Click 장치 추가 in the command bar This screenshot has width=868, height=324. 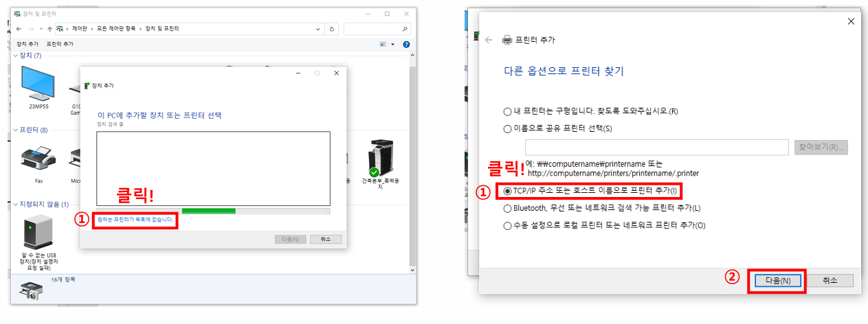point(27,44)
